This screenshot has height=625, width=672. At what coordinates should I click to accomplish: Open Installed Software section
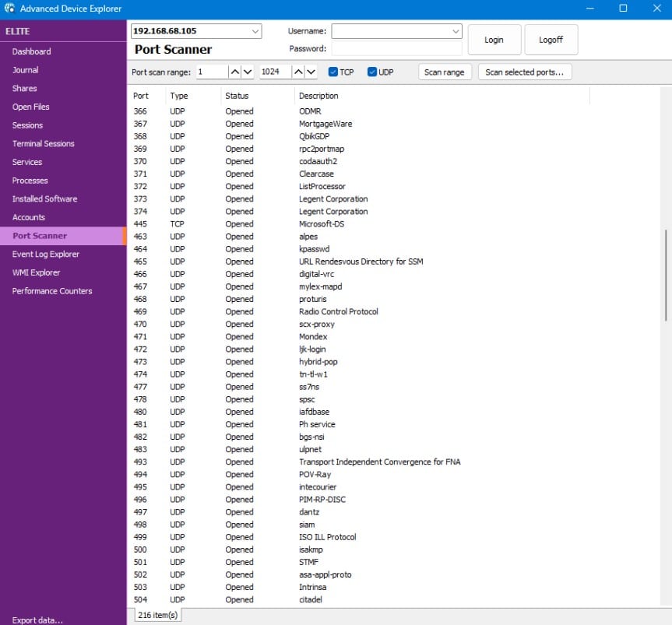coord(63,198)
